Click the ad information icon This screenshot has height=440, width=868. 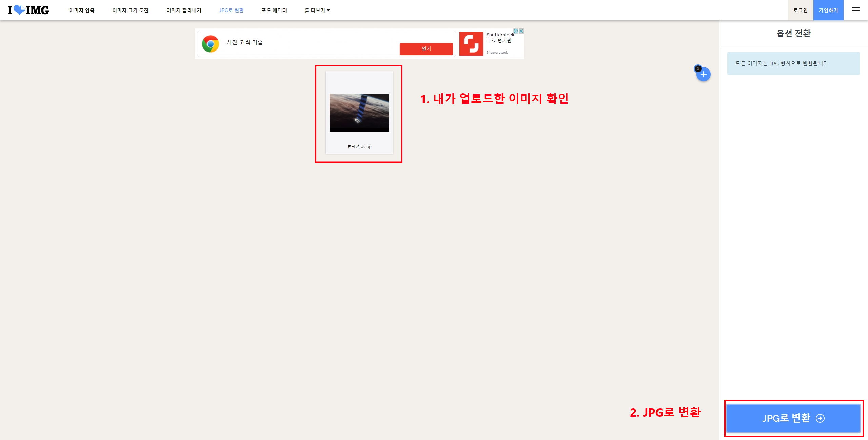516,31
